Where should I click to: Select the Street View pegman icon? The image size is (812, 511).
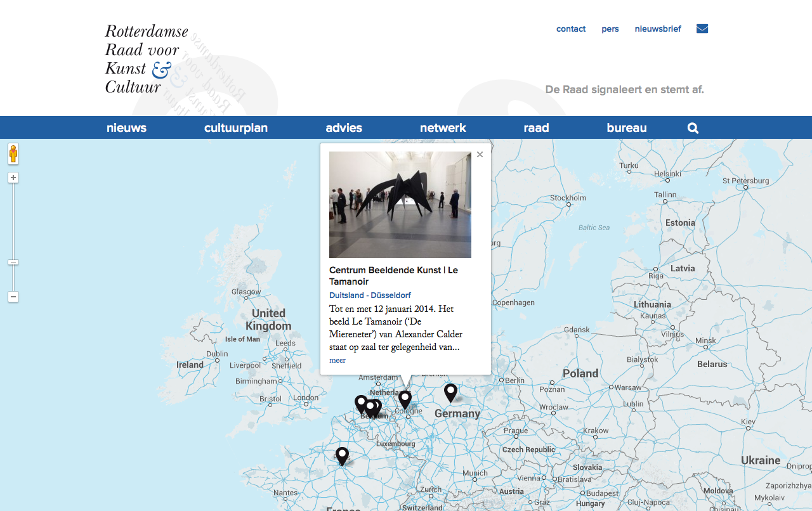point(13,153)
